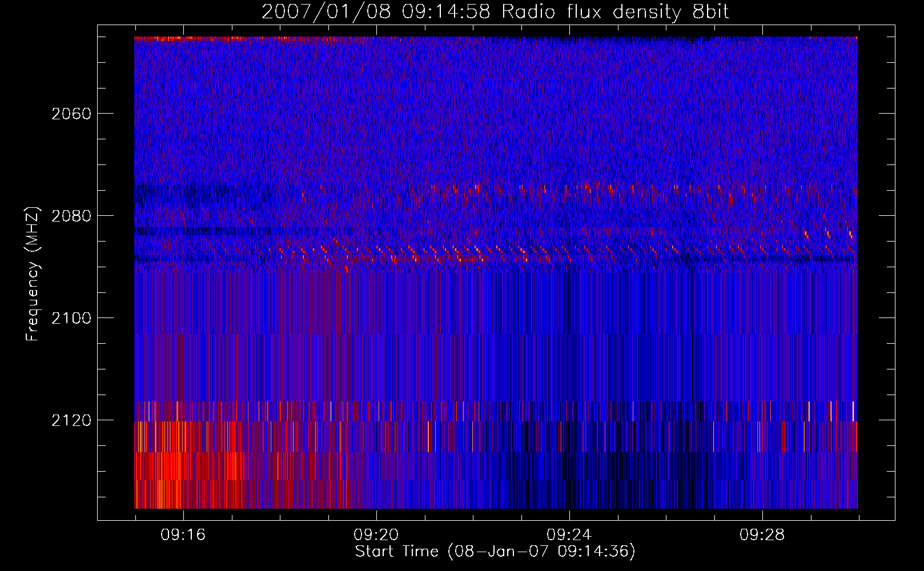Select the 2120 frequency tick label
Image resolution: width=924 pixels, height=571 pixels.
(71, 420)
